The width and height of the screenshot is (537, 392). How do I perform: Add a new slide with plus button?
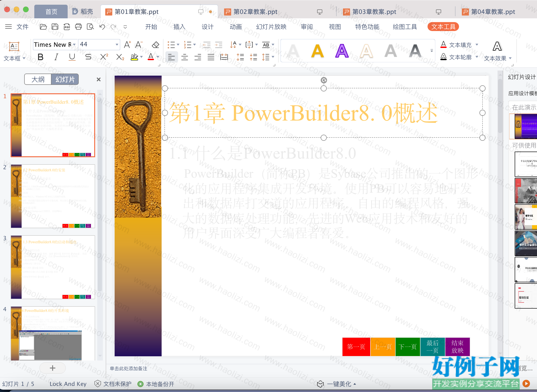tap(53, 368)
